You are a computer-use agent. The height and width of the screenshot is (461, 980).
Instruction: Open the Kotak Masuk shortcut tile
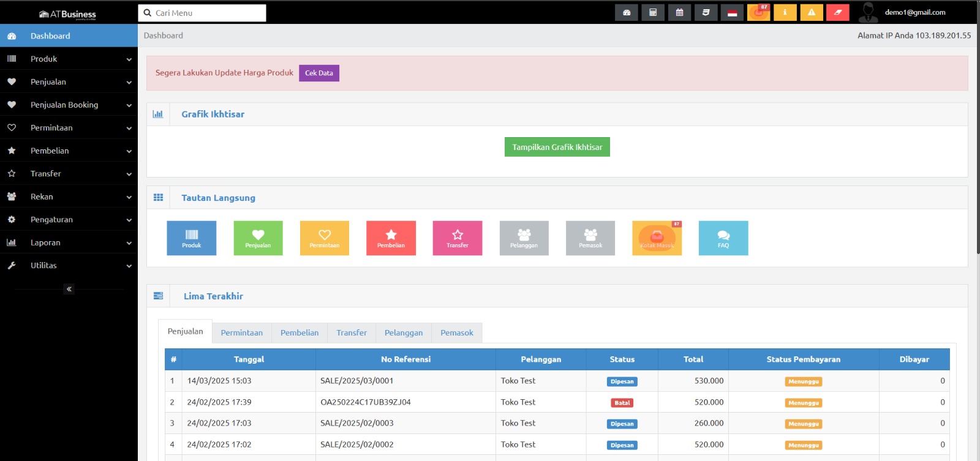point(657,238)
